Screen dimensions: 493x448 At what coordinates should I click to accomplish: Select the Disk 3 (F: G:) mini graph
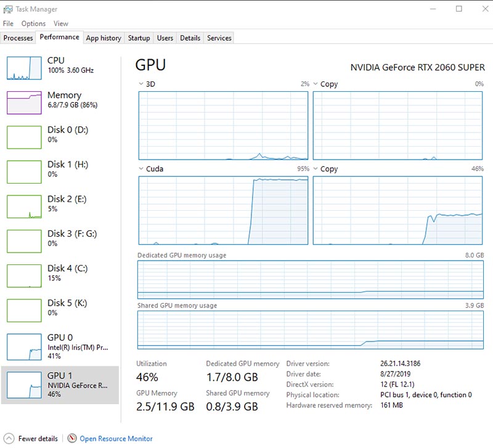pos(24,241)
